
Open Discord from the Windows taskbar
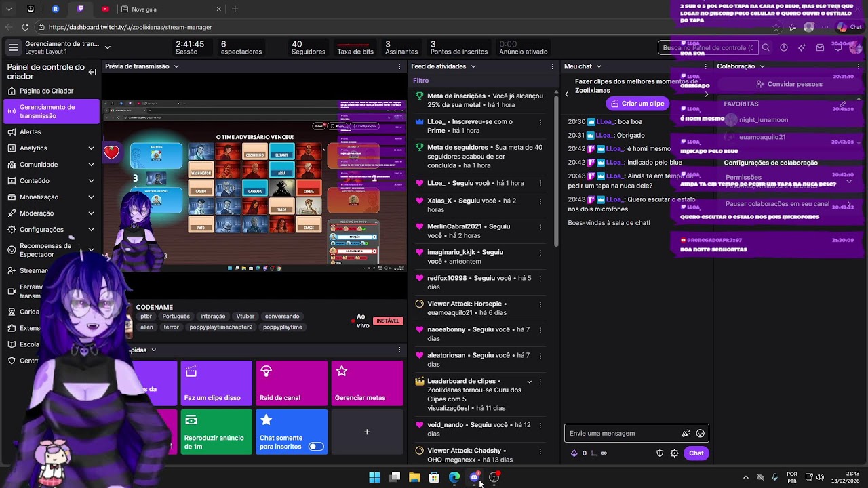475,477
